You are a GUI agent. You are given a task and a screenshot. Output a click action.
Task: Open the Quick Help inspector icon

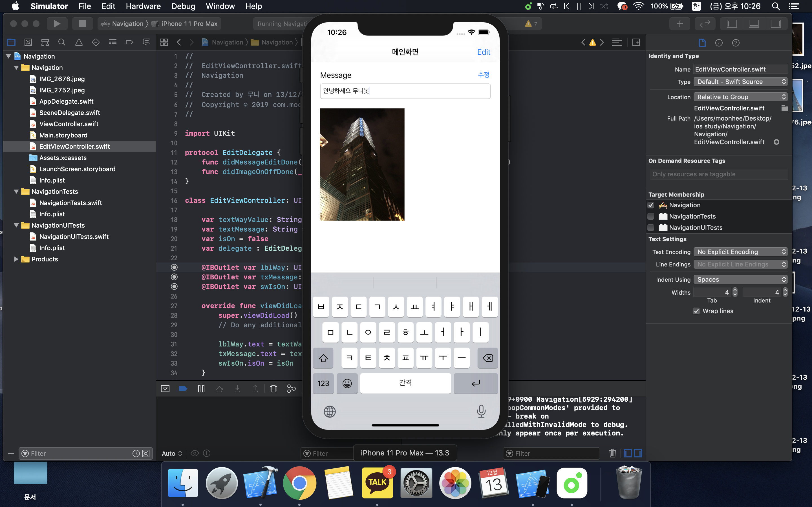click(x=736, y=43)
